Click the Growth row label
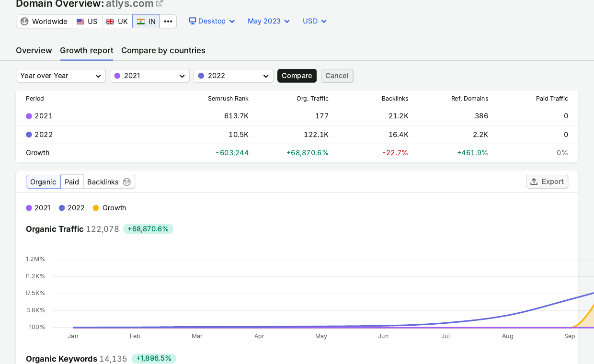Viewport: 594px width, 364px height. coord(37,153)
